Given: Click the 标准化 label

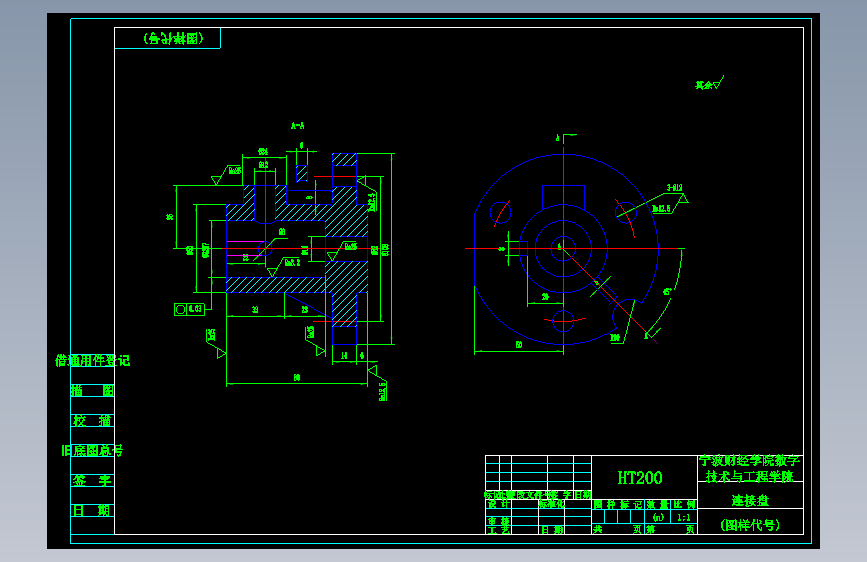Looking at the screenshot, I should click(x=552, y=504).
